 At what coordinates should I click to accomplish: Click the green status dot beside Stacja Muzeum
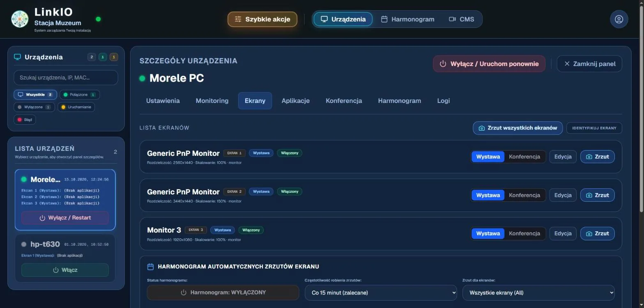pos(98,19)
